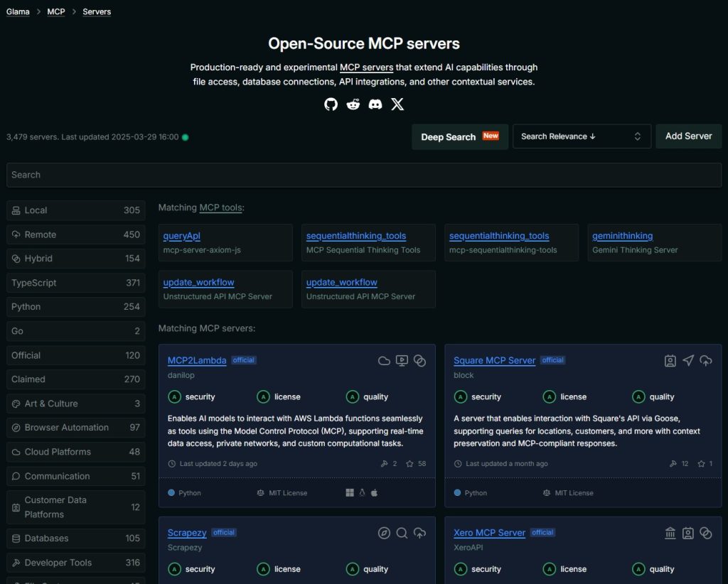This screenshot has height=584, width=728.
Task: Select the Databases category filter
Action: point(75,539)
